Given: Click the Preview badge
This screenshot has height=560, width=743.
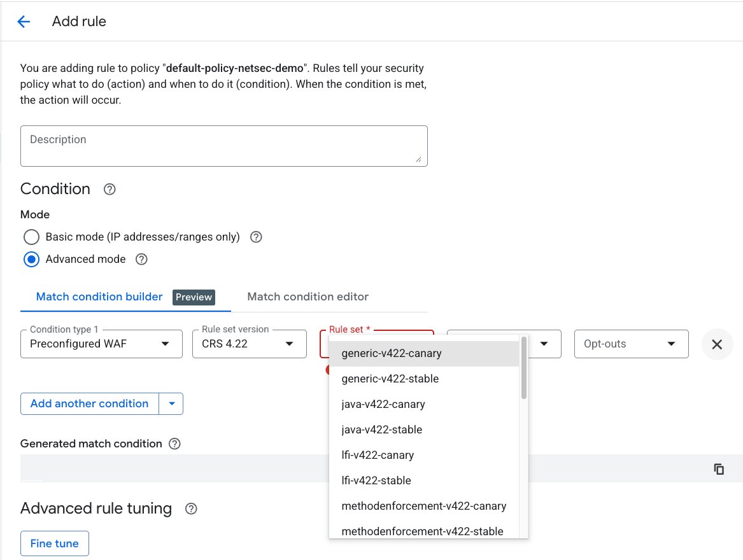Looking at the screenshot, I should [x=194, y=297].
